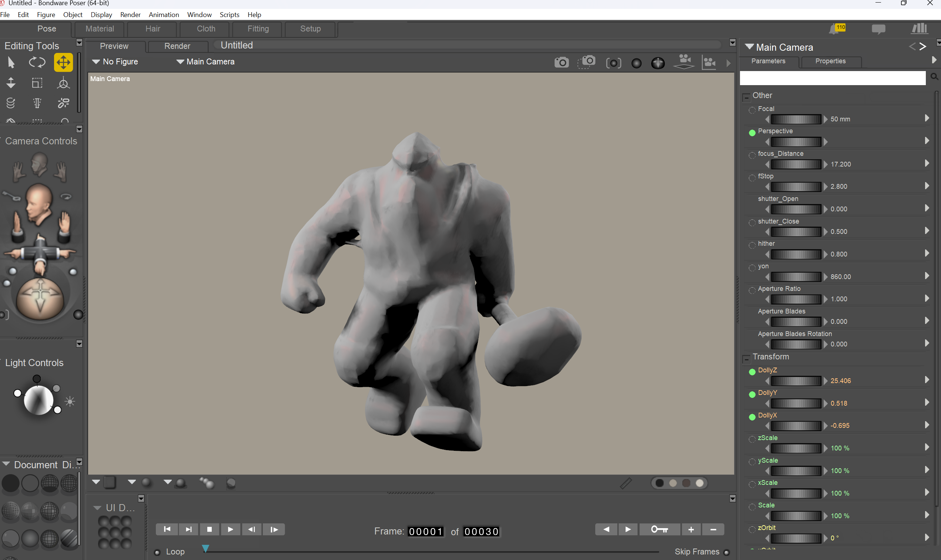This screenshot has width=941, height=560.
Task: Click the Area Render camera icon
Action: (587, 62)
